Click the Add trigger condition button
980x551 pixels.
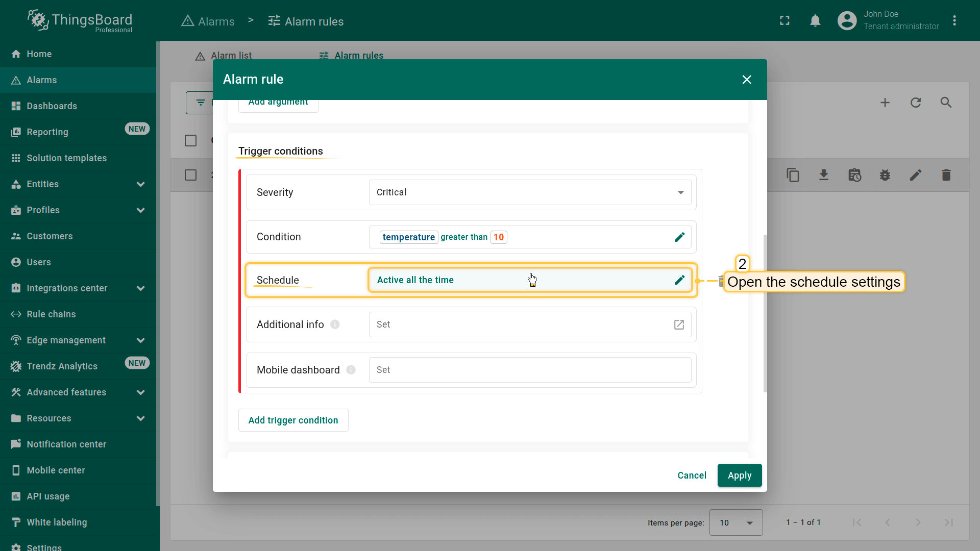[x=293, y=420]
